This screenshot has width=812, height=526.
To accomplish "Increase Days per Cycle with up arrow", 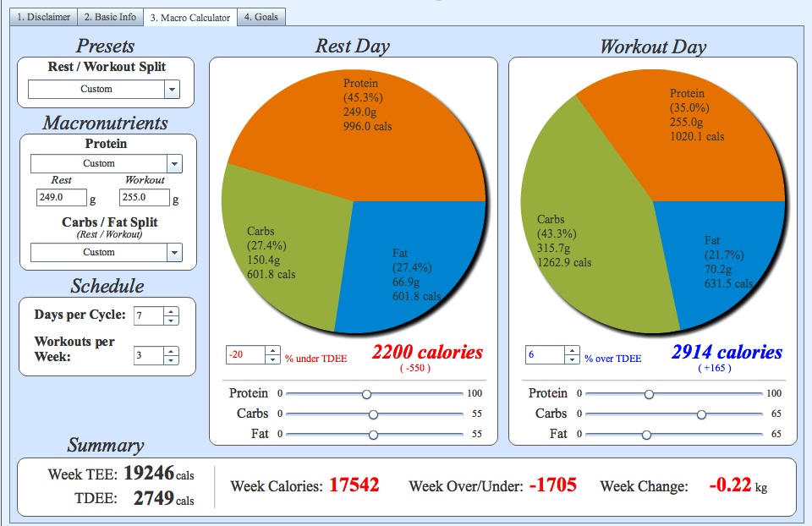I will (172, 311).
